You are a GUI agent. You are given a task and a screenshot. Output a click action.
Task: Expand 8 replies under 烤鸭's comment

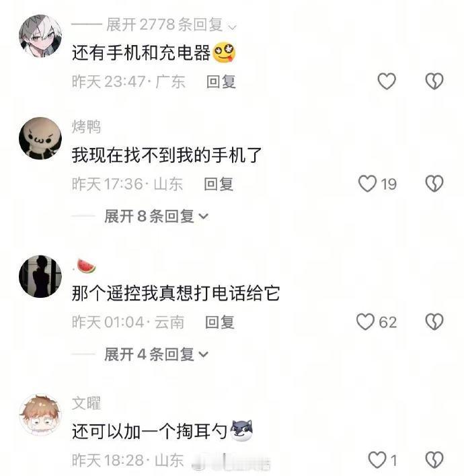(x=157, y=216)
